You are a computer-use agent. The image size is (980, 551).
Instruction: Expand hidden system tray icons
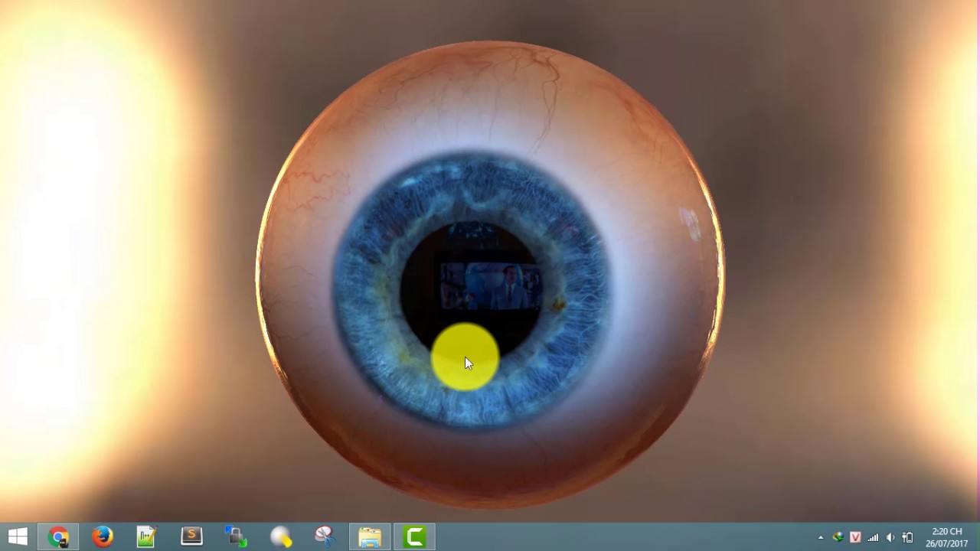coord(820,537)
